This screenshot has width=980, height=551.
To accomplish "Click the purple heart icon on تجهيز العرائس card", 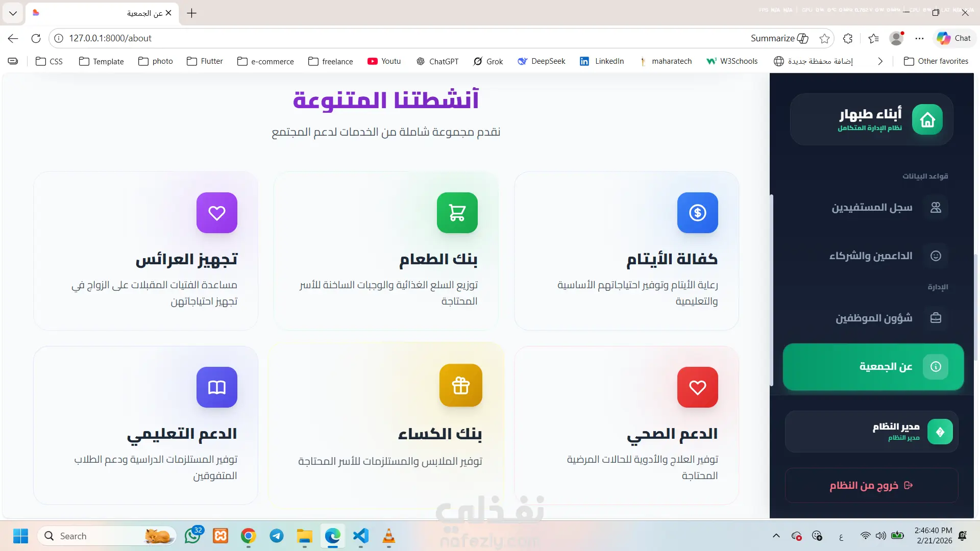I will tap(217, 213).
